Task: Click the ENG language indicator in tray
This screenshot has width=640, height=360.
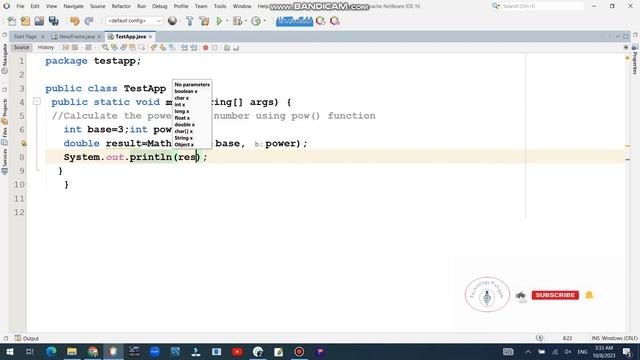Action: (582, 351)
